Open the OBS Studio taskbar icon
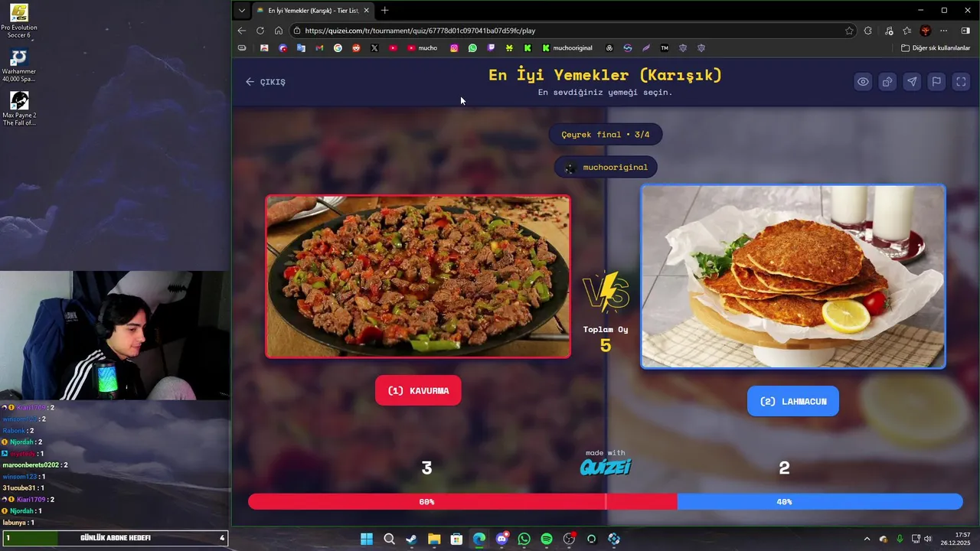Viewport: 980px width, 551px height. (x=569, y=539)
